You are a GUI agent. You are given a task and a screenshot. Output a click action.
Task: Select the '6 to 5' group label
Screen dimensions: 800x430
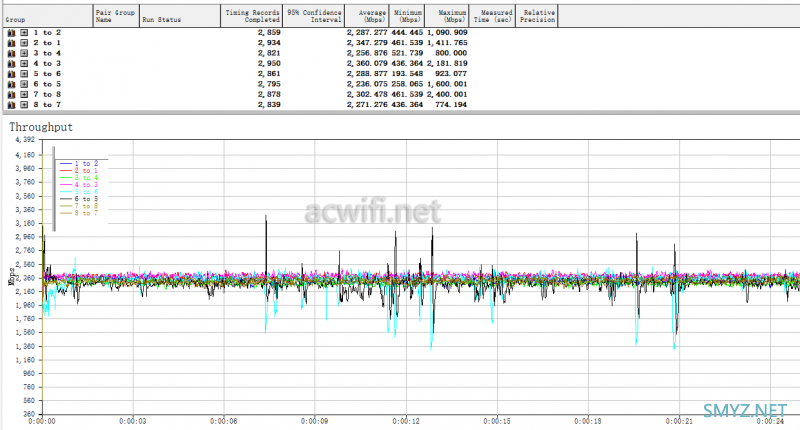coord(47,84)
